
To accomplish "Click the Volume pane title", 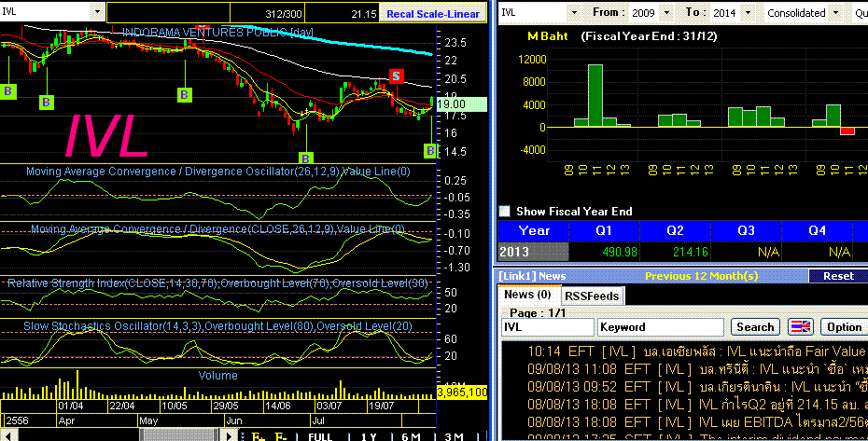I will coord(217,375).
